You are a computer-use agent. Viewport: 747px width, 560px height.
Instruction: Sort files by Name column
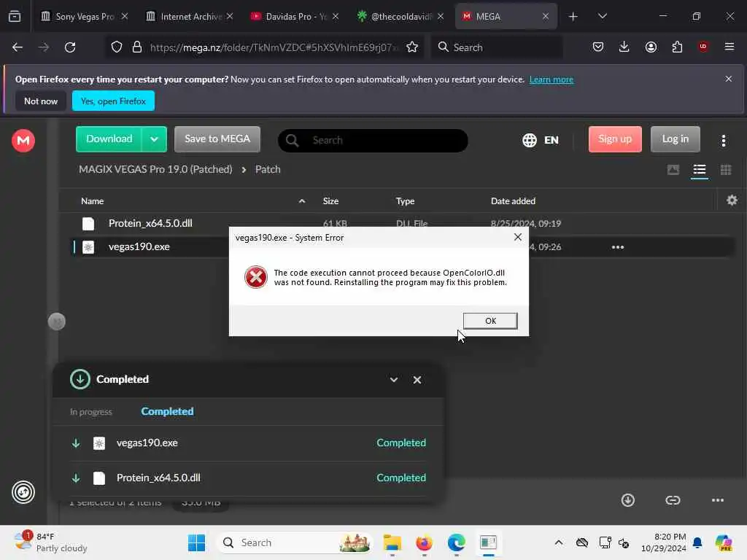click(93, 201)
